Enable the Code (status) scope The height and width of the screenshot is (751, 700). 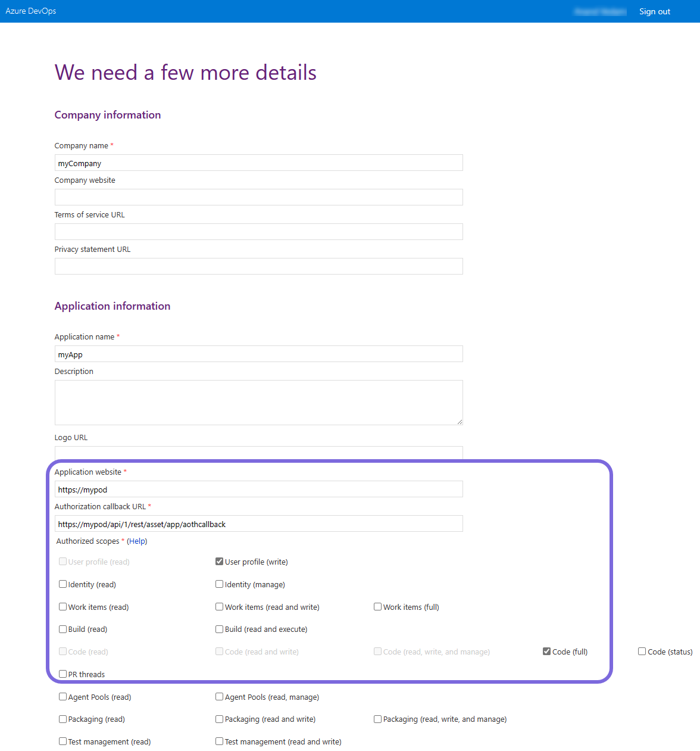click(642, 651)
